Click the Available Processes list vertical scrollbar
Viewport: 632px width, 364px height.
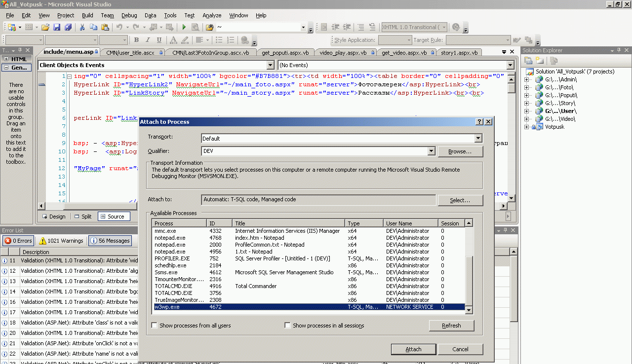click(469, 266)
